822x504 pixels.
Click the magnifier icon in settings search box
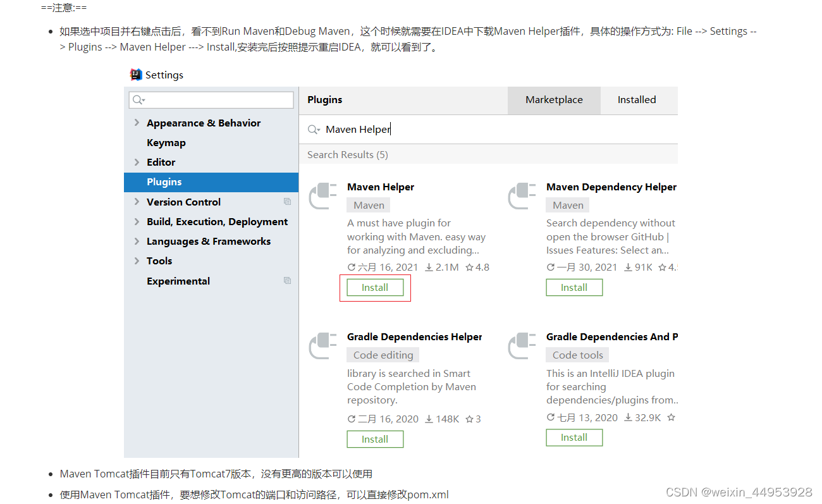click(x=138, y=100)
